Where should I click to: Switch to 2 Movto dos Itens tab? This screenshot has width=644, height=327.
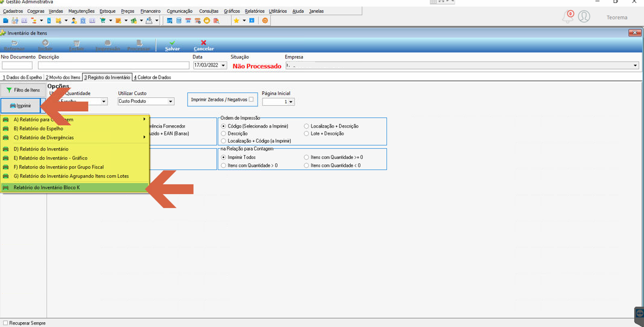click(63, 77)
